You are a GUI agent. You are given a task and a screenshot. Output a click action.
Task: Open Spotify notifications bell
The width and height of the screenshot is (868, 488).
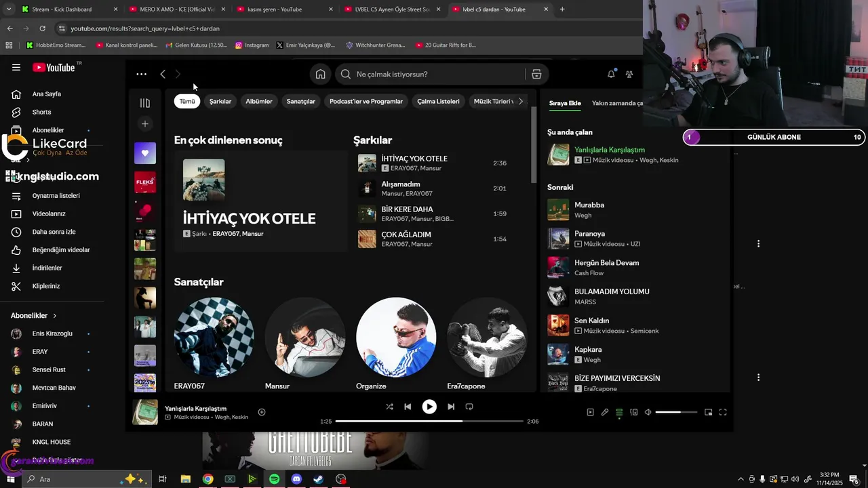point(611,74)
